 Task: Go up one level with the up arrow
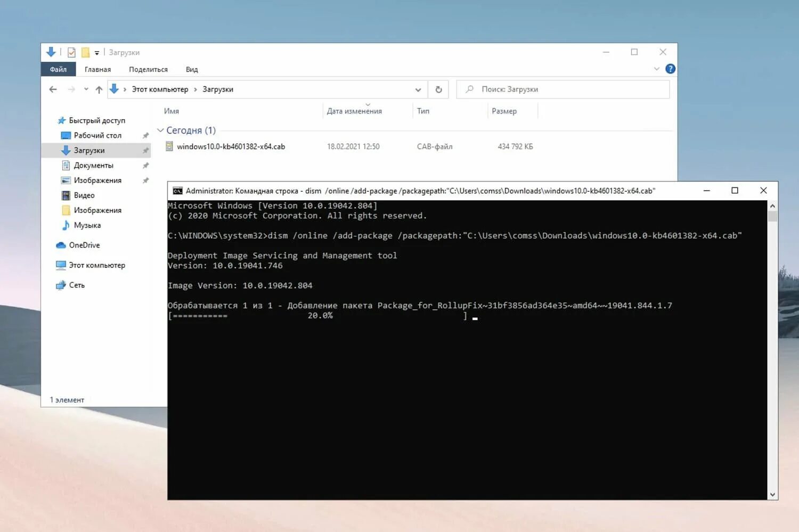click(x=99, y=89)
